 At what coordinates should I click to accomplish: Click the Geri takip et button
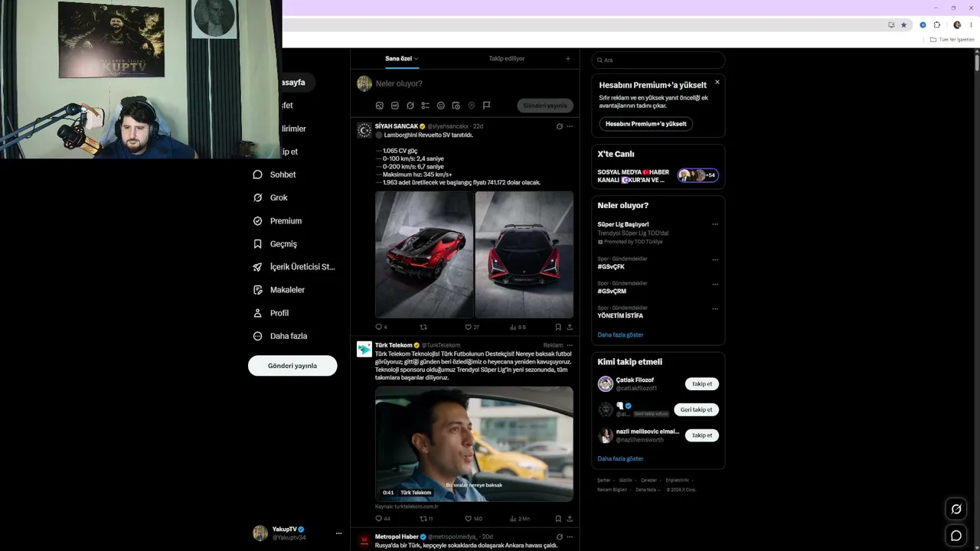[696, 409]
